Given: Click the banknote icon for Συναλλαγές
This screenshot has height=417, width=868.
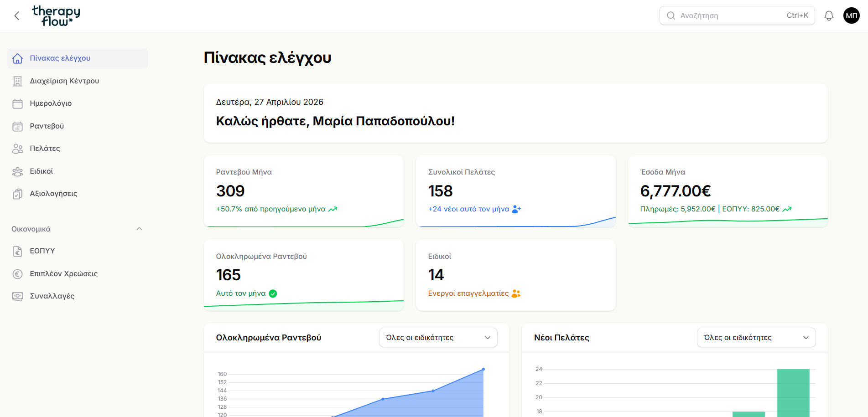Looking at the screenshot, I should tap(17, 296).
